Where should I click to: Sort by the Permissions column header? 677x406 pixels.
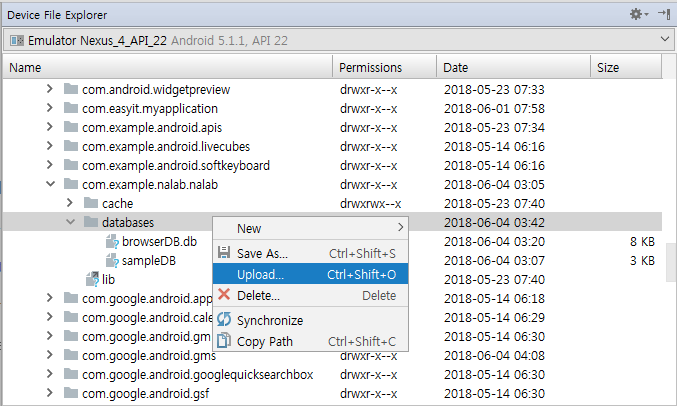pos(384,67)
